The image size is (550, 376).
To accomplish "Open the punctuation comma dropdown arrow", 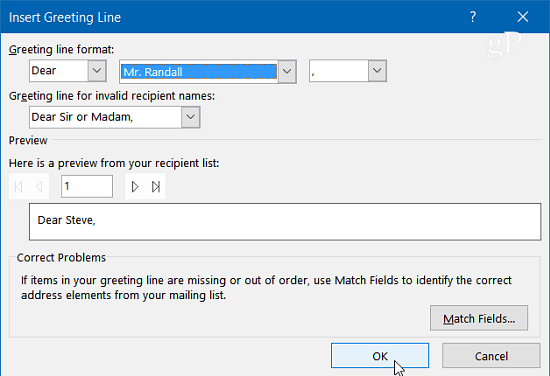I will (377, 70).
